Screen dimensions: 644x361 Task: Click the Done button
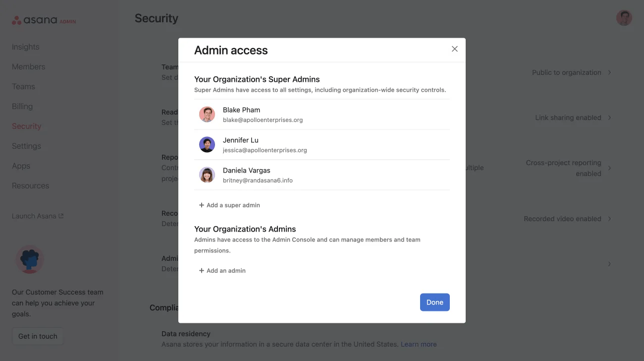pos(434,302)
